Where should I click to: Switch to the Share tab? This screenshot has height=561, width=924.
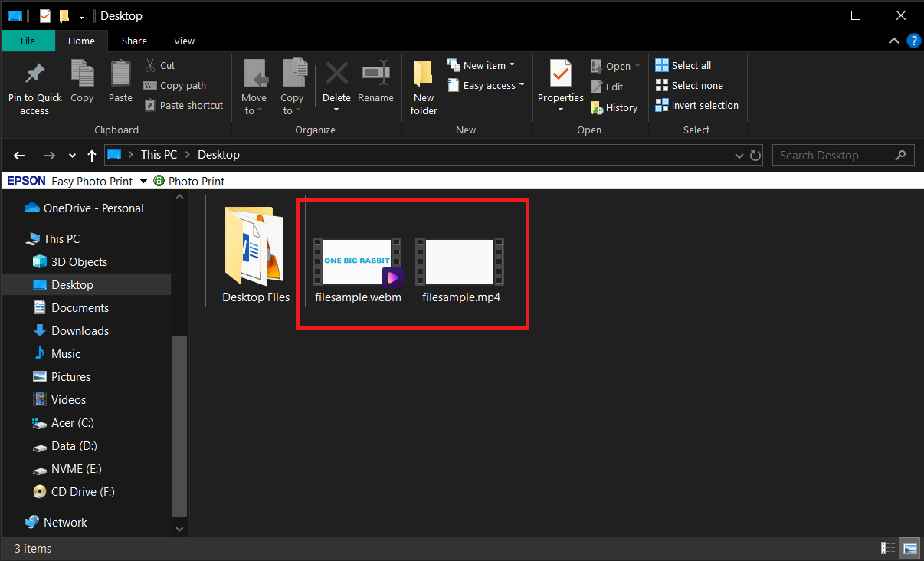[x=134, y=41]
